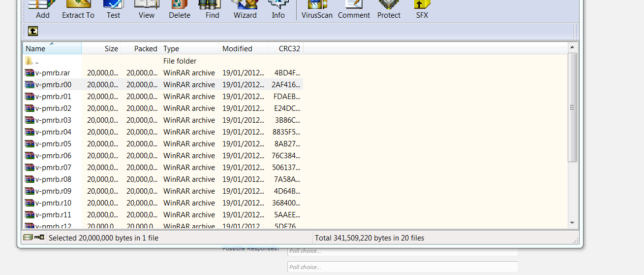The height and width of the screenshot is (275, 644).
Task: Click archive icon of v-pmrb.r07
Action: (x=30, y=168)
